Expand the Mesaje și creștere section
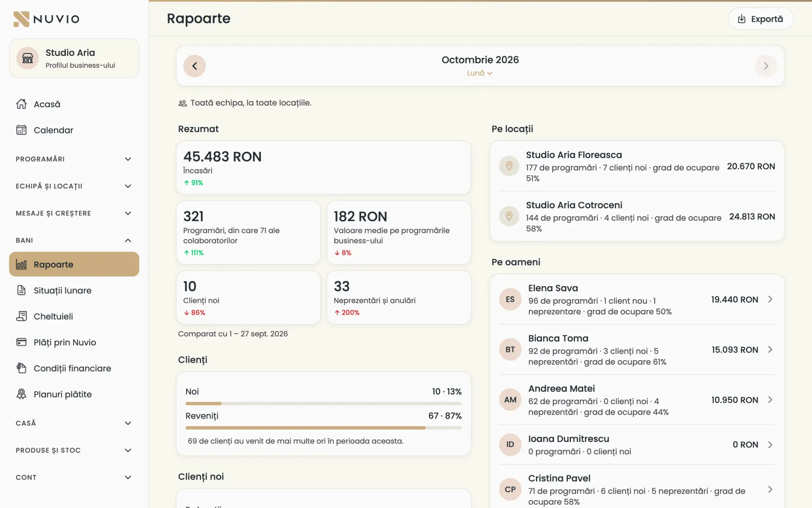 (74, 213)
